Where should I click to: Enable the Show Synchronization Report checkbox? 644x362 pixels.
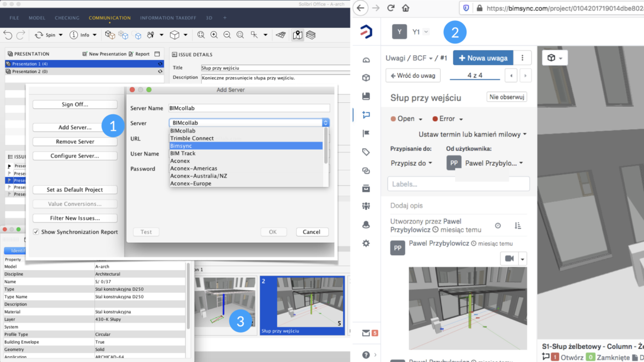coord(35,232)
